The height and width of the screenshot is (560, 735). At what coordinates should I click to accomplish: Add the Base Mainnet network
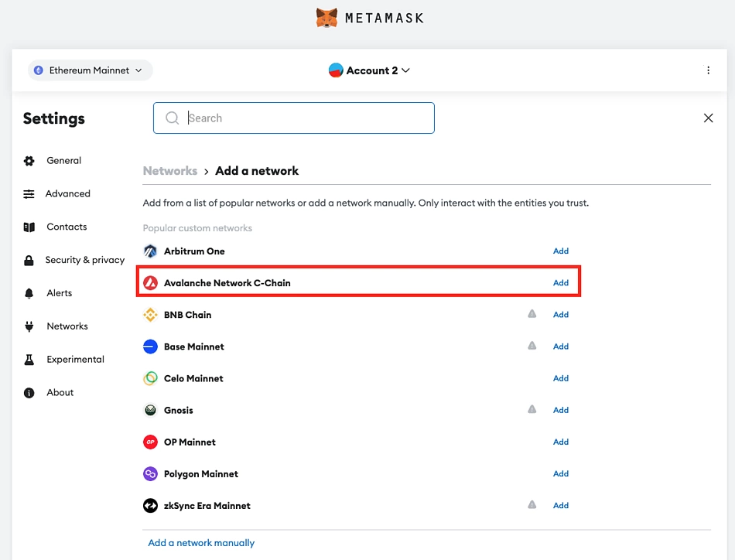click(561, 347)
